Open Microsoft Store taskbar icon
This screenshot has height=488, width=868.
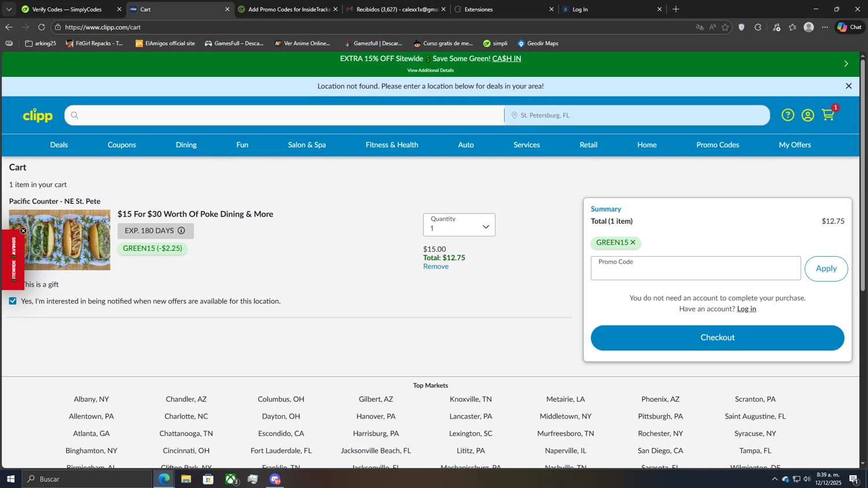point(208,479)
